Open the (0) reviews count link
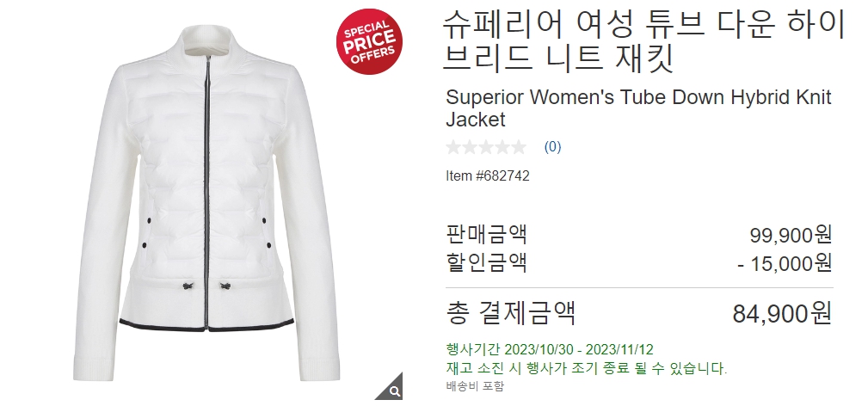 [552, 147]
